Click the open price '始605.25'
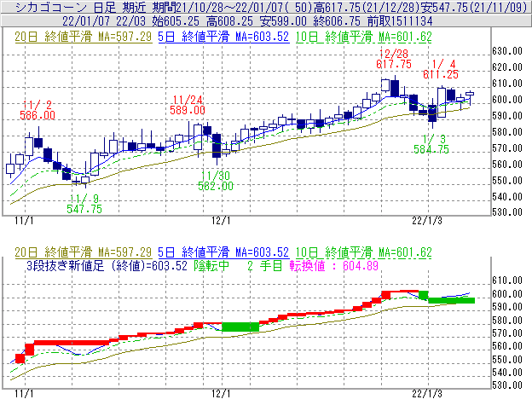 (x=176, y=21)
